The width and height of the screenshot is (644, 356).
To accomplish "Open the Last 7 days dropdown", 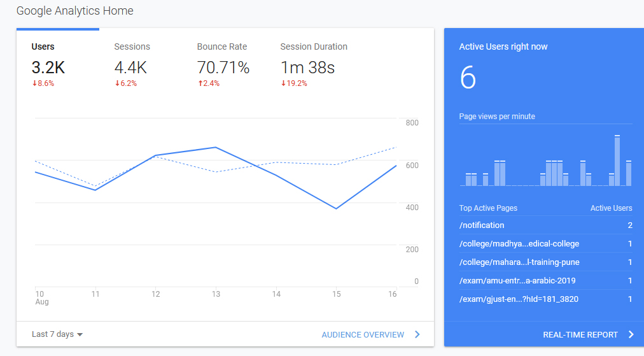I will 57,334.
